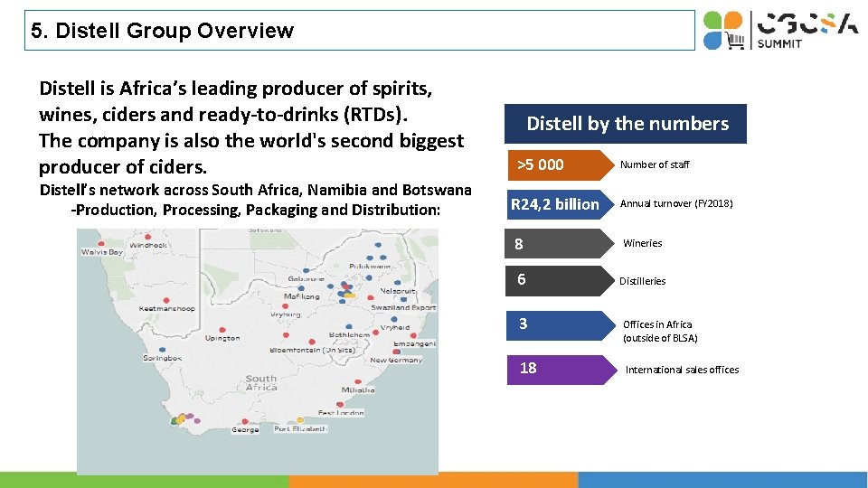The width and height of the screenshot is (868, 488).
Task: Click the 'Nelspruit' map label
Action: [398, 290]
